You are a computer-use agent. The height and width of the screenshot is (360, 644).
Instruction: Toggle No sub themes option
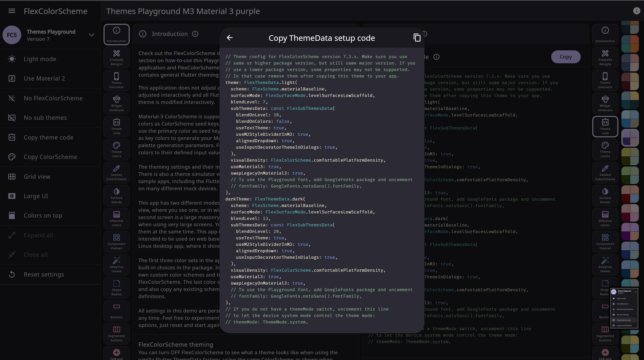click(x=45, y=118)
